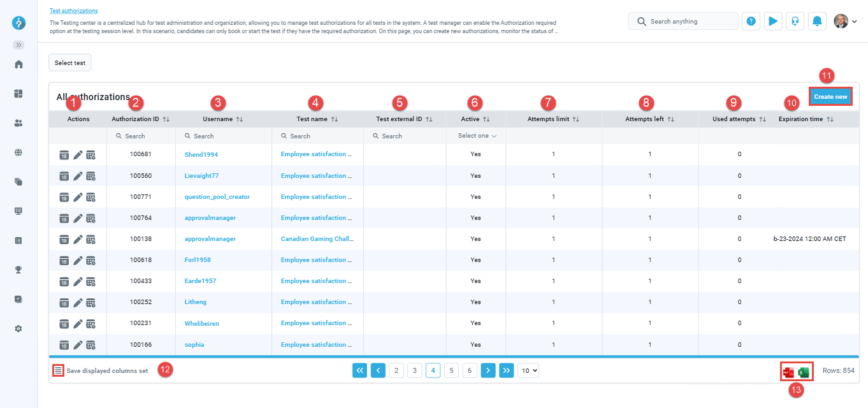The image size is (868, 408).
Task: Click the Create new button
Action: (830, 96)
